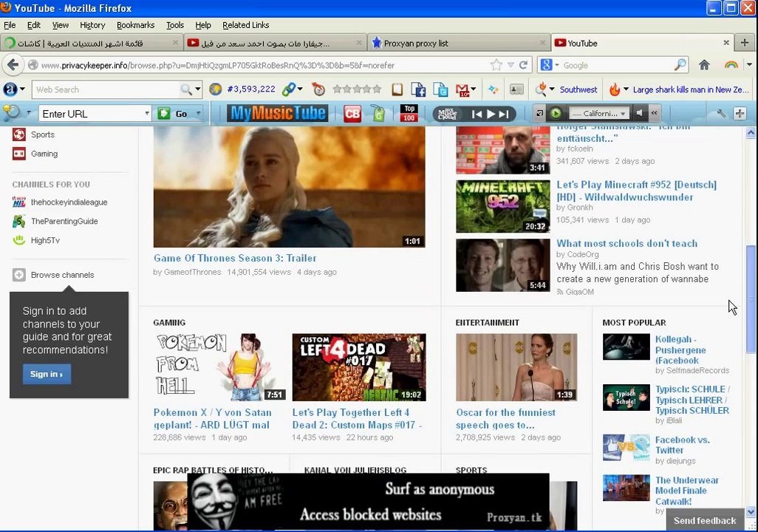Open the File menu
This screenshot has height=532, width=758.
pos(9,25)
